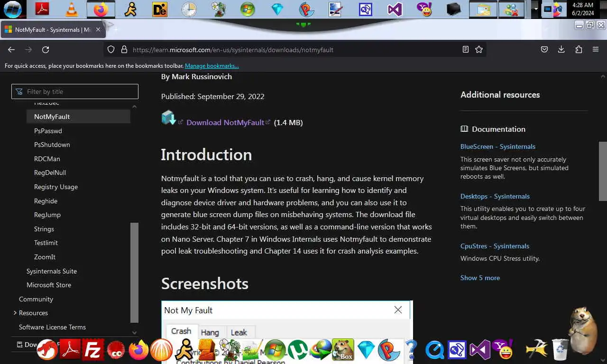607x364 pixels.
Task: Toggle reader view in address bar
Action: 466,49
